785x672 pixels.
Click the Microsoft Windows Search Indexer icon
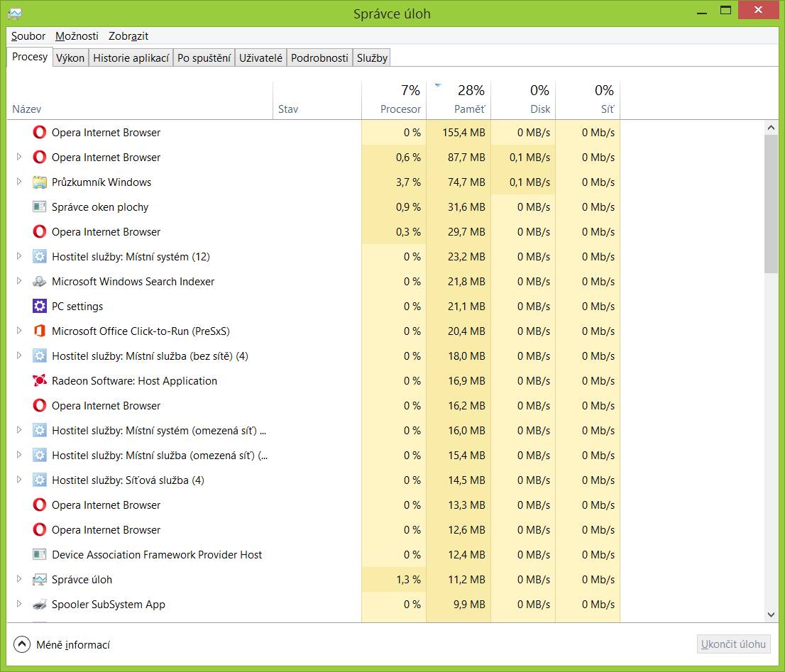pos(40,281)
